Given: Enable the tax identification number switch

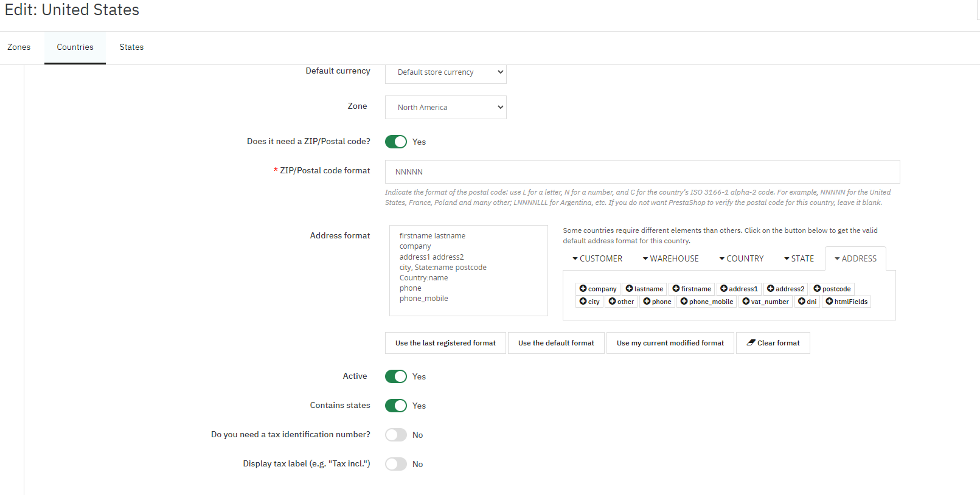Looking at the screenshot, I should coord(396,435).
